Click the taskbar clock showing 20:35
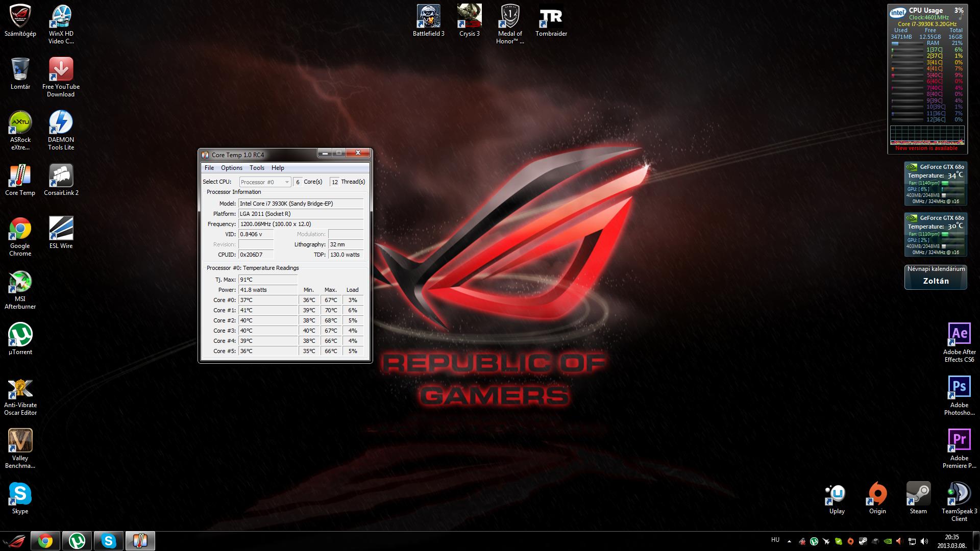Image resolution: width=980 pixels, height=551 pixels. click(951, 541)
